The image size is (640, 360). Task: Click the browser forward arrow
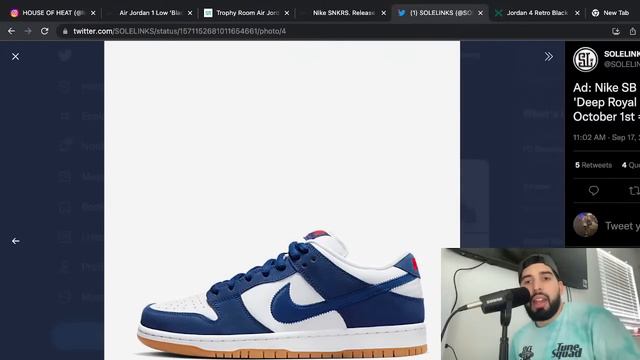tap(28, 31)
